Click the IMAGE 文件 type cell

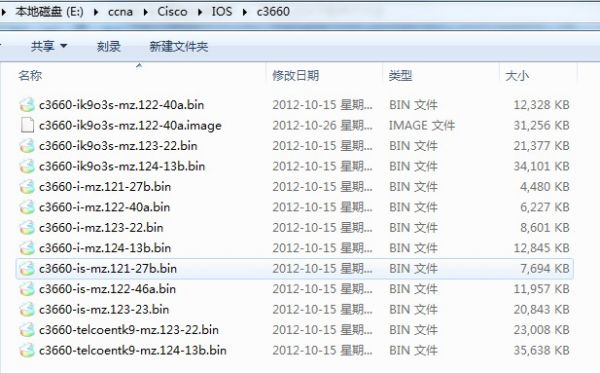(422, 125)
